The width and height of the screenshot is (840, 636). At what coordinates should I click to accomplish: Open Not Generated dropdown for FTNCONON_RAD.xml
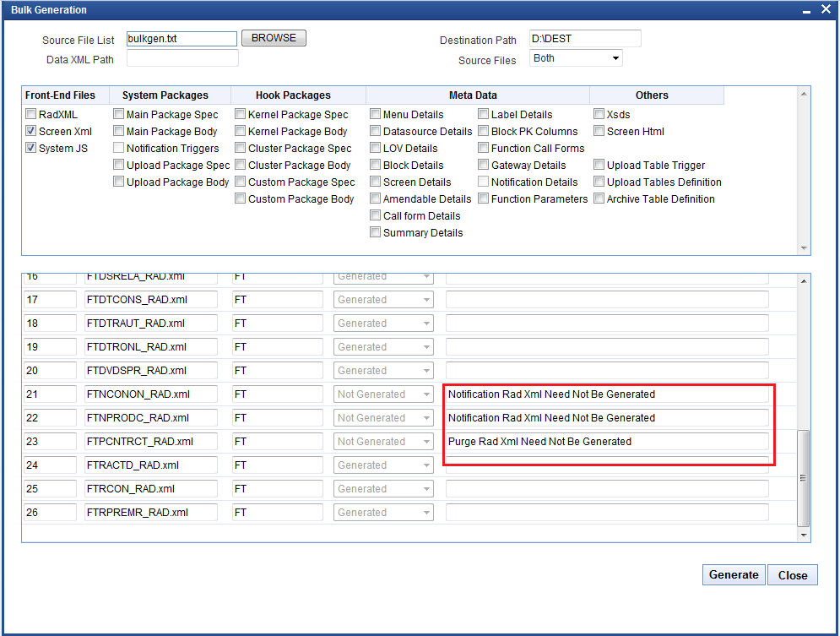383,394
